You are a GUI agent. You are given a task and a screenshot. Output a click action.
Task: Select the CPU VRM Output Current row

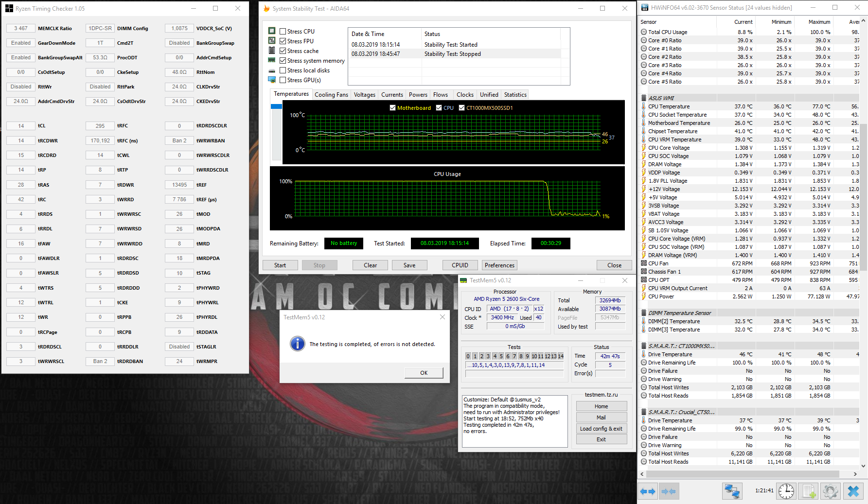pyautogui.click(x=749, y=288)
